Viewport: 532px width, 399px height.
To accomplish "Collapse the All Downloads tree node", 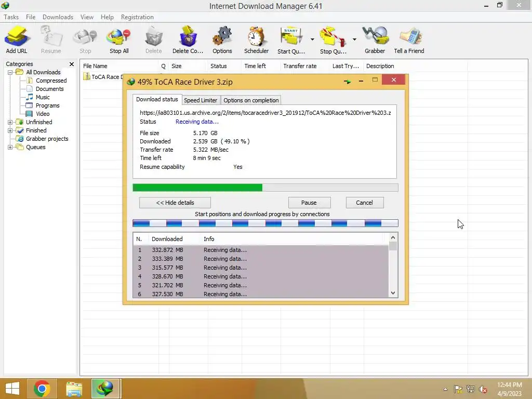I will pyautogui.click(x=10, y=72).
